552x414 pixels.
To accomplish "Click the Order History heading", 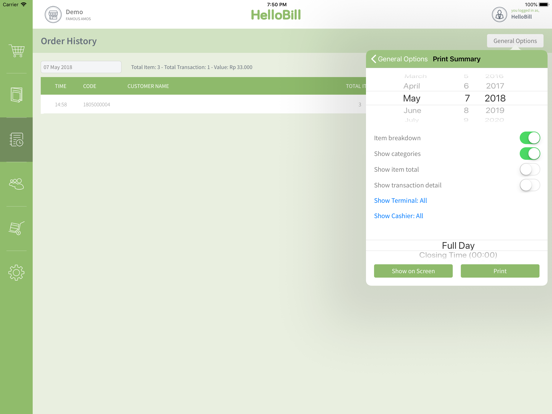I will [69, 41].
